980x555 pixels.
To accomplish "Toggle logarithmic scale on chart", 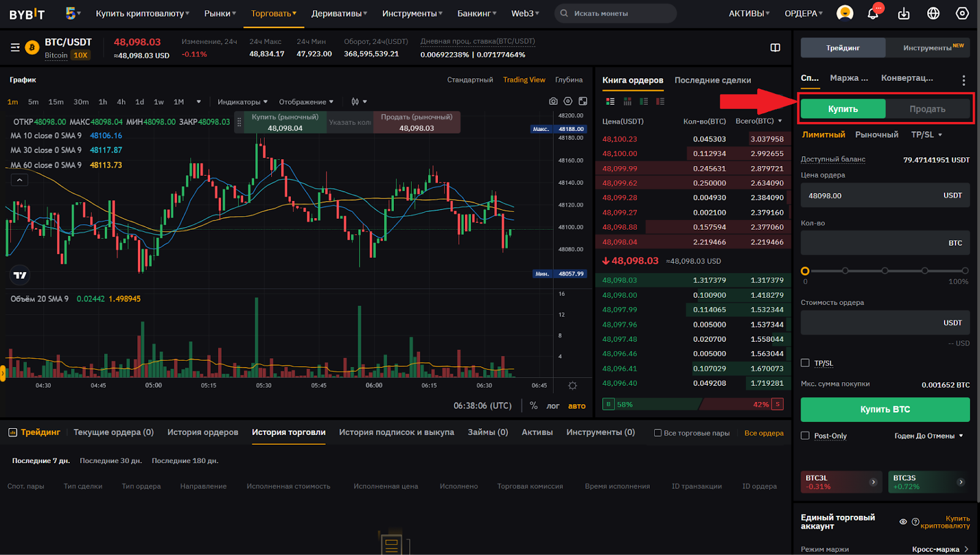I will [552, 406].
